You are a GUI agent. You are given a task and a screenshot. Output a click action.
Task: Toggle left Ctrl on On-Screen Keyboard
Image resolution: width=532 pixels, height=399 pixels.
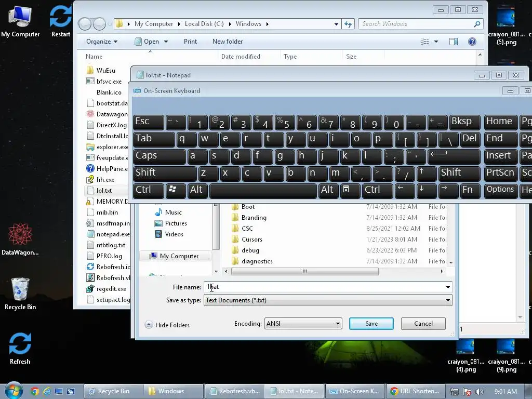pyautogui.click(x=148, y=190)
